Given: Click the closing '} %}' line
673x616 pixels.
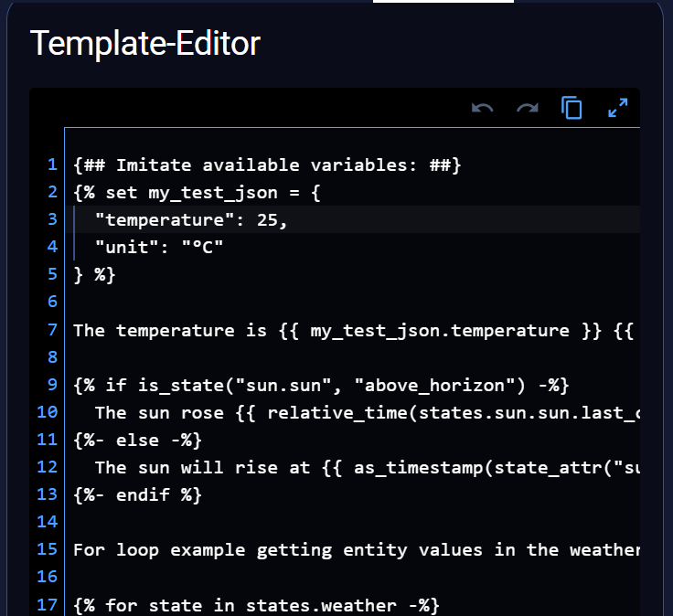Looking at the screenshot, I should coord(94,275).
